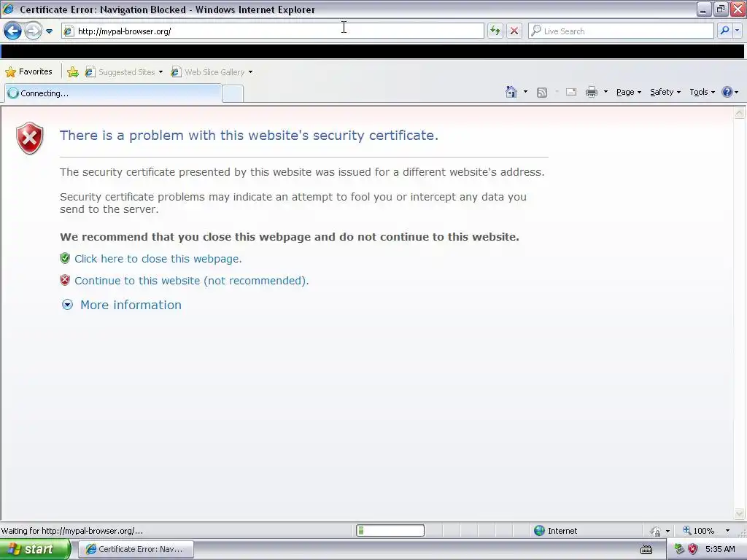747x560 pixels.
Task: Click the Refresh button beside address bar
Action: [x=495, y=31]
